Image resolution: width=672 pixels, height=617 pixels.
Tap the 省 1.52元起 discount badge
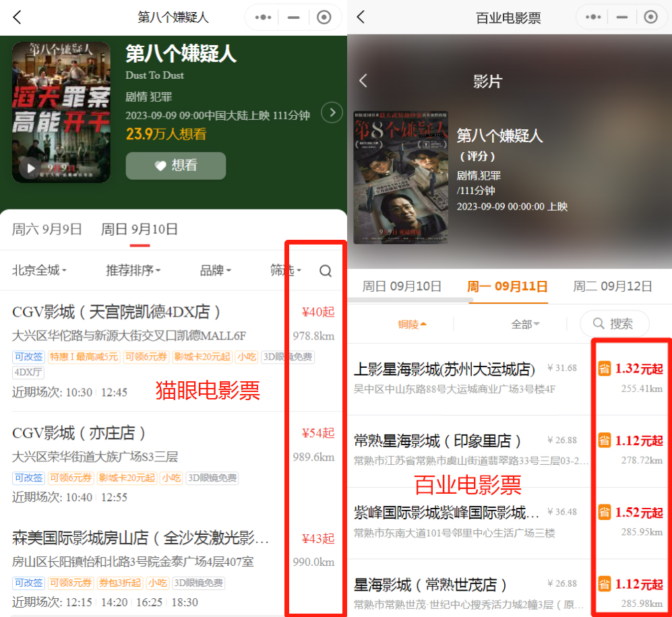[x=630, y=512]
